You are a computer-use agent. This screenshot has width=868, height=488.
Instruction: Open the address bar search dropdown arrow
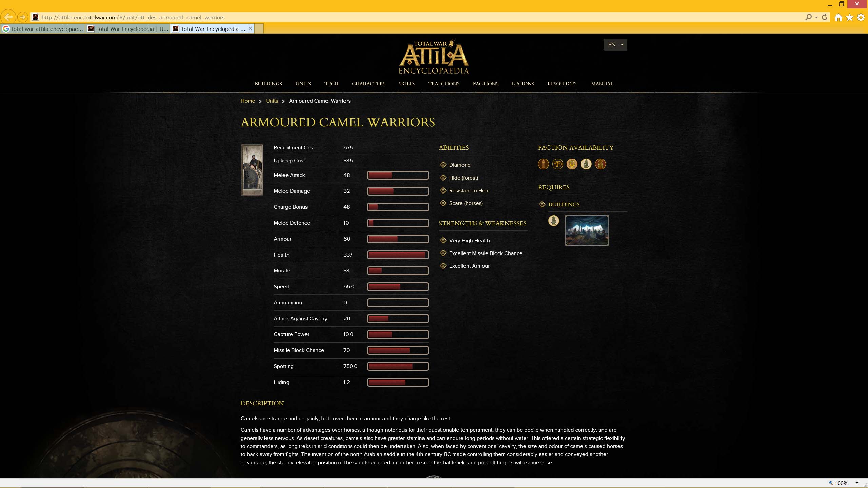[816, 17]
